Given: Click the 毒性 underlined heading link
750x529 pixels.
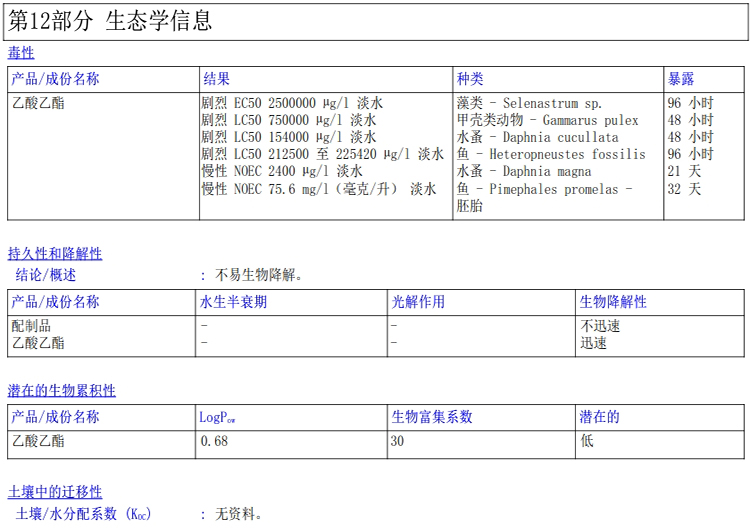Looking at the screenshot, I should click(21, 53).
